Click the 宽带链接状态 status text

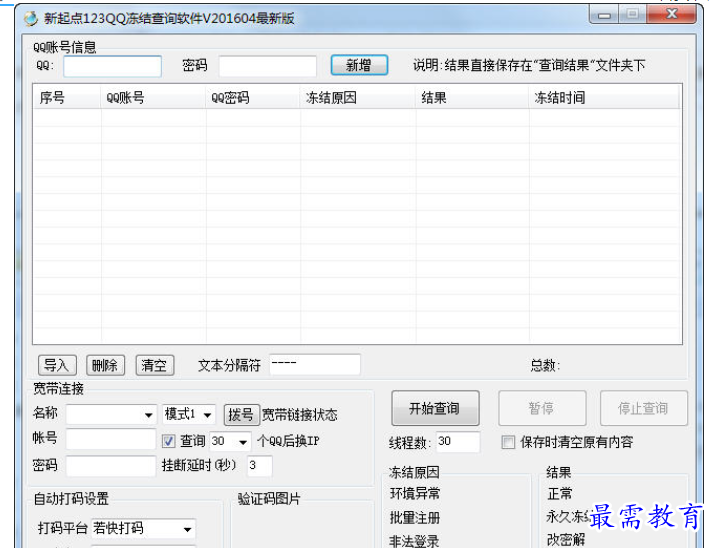[x=300, y=415]
